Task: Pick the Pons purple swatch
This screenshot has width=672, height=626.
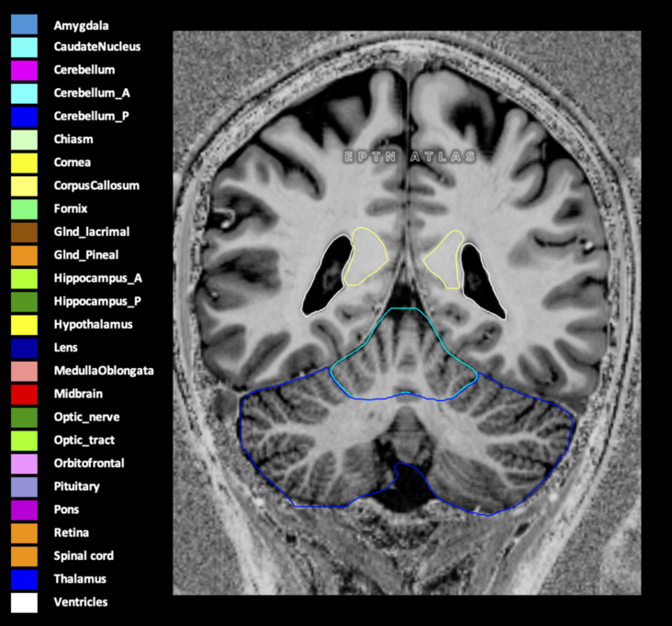Action: click(x=24, y=509)
